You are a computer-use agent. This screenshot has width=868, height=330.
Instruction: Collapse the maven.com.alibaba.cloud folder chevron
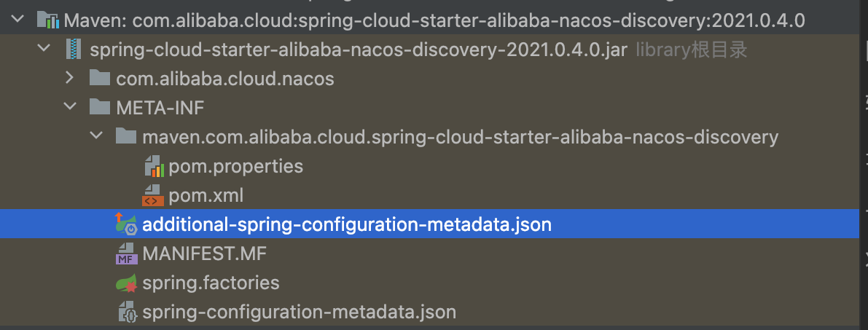pos(95,137)
